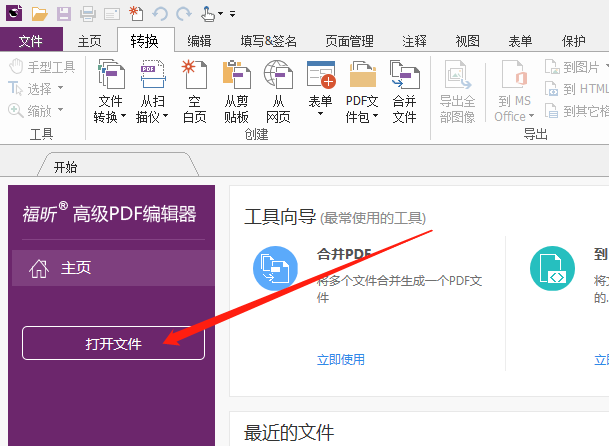
Task: Expand the customize quick access toolbar arrow
Action: (x=232, y=14)
